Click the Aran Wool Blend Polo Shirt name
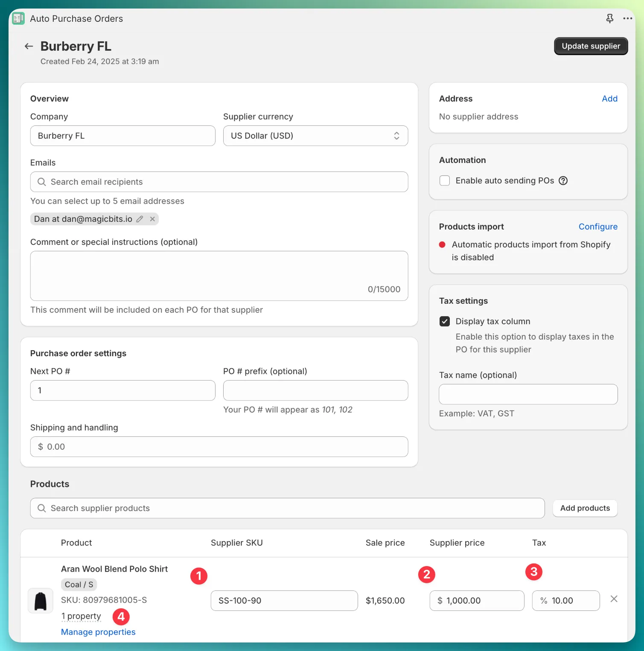The height and width of the screenshot is (651, 644). tap(114, 569)
